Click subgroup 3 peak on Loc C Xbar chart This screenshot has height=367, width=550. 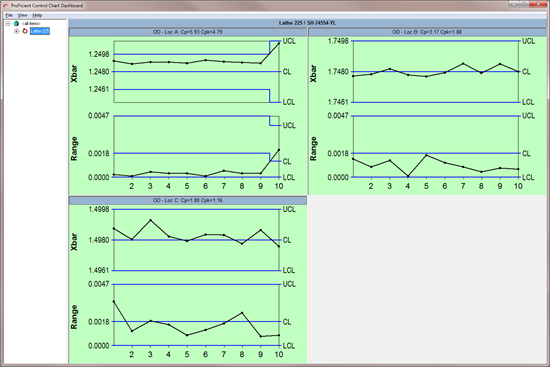(150, 220)
